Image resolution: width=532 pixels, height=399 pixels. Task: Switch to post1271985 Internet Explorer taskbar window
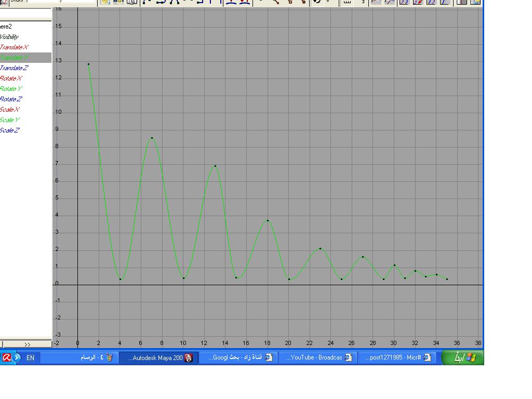(x=396, y=357)
